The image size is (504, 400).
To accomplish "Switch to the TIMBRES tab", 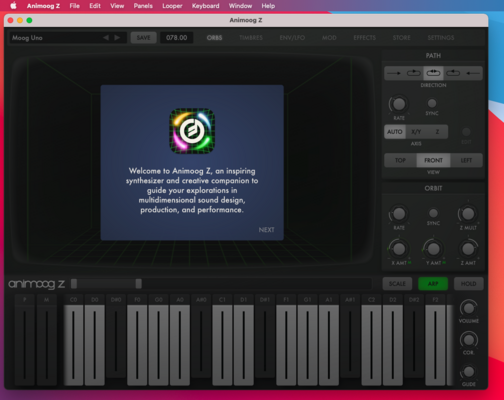I will tap(251, 38).
